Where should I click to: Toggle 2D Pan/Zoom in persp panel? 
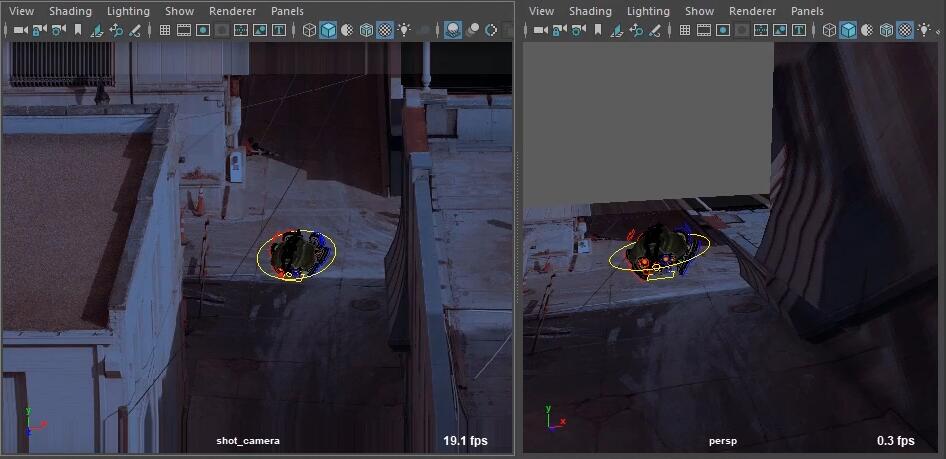pyautogui.click(x=636, y=30)
